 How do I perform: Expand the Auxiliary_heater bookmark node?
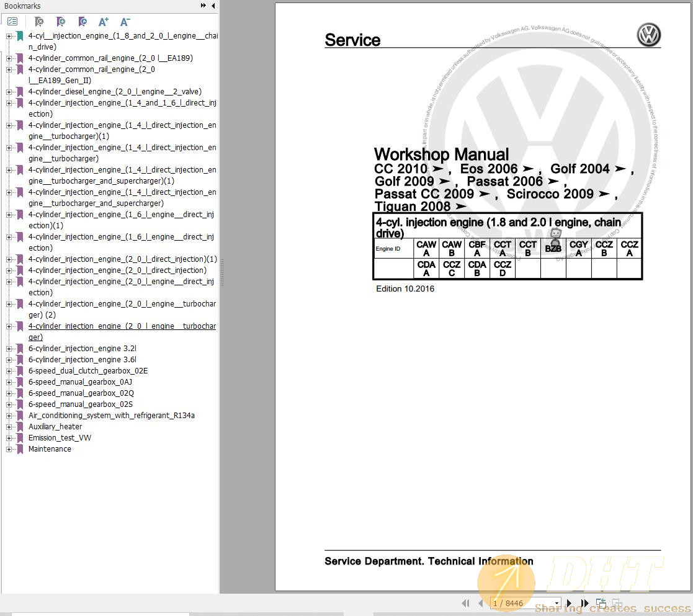coord(9,427)
